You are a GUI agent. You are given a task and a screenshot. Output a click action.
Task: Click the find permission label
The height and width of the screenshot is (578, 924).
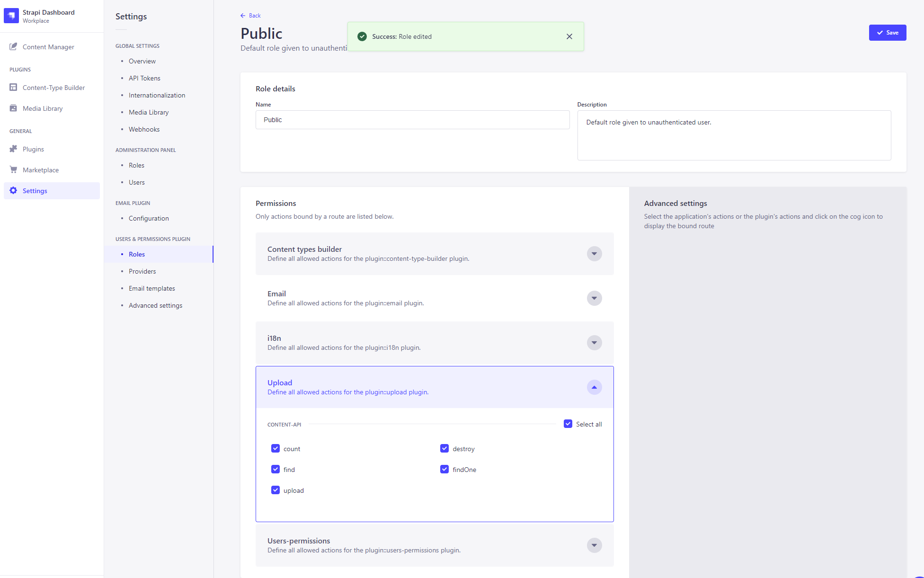click(288, 469)
